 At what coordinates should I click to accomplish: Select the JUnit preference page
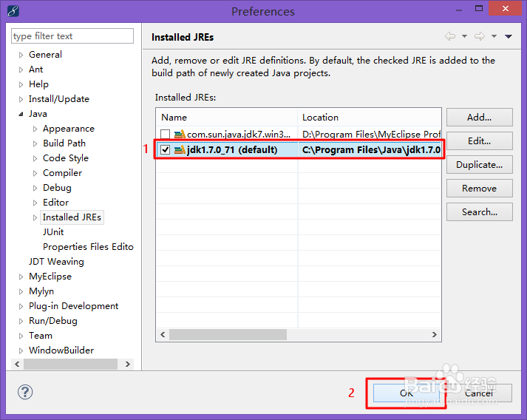click(53, 232)
